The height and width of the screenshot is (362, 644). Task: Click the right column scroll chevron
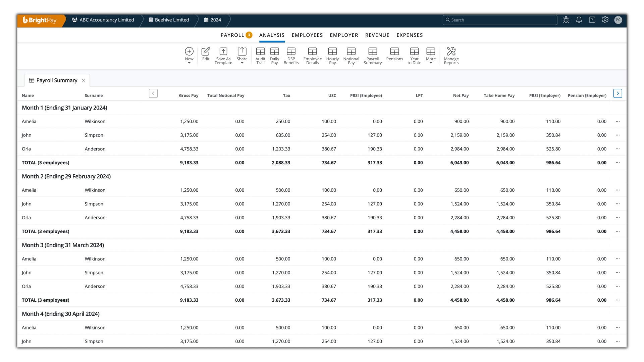(x=618, y=94)
